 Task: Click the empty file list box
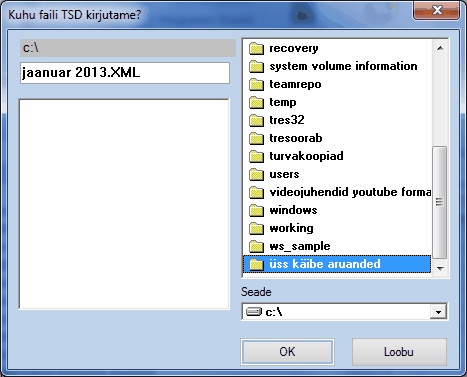pos(124,204)
